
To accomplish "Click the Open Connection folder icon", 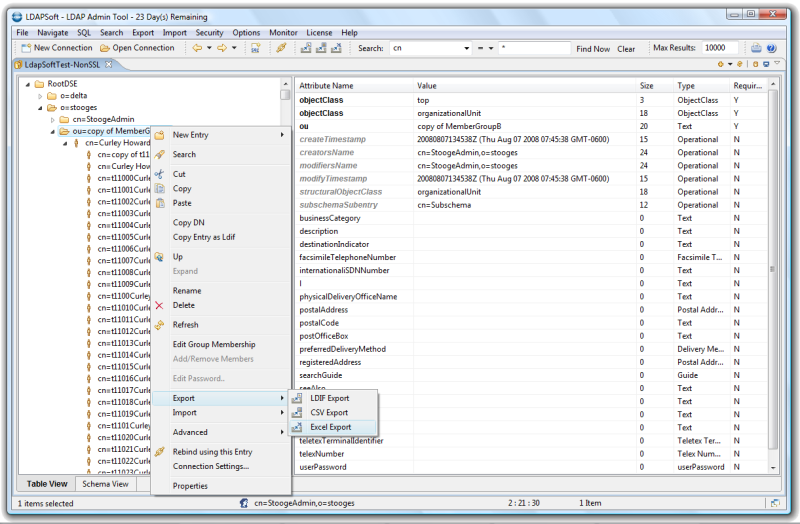I will (x=103, y=48).
